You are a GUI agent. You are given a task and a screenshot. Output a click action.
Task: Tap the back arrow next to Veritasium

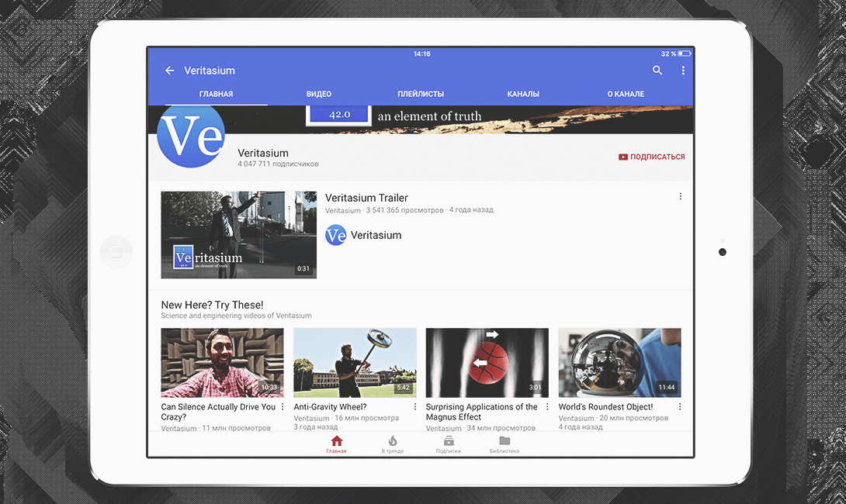pyautogui.click(x=169, y=71)
